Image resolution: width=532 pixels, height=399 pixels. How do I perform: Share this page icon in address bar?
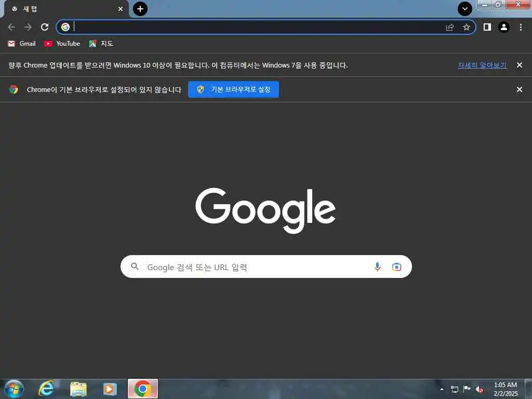click(x=450, y=27)
